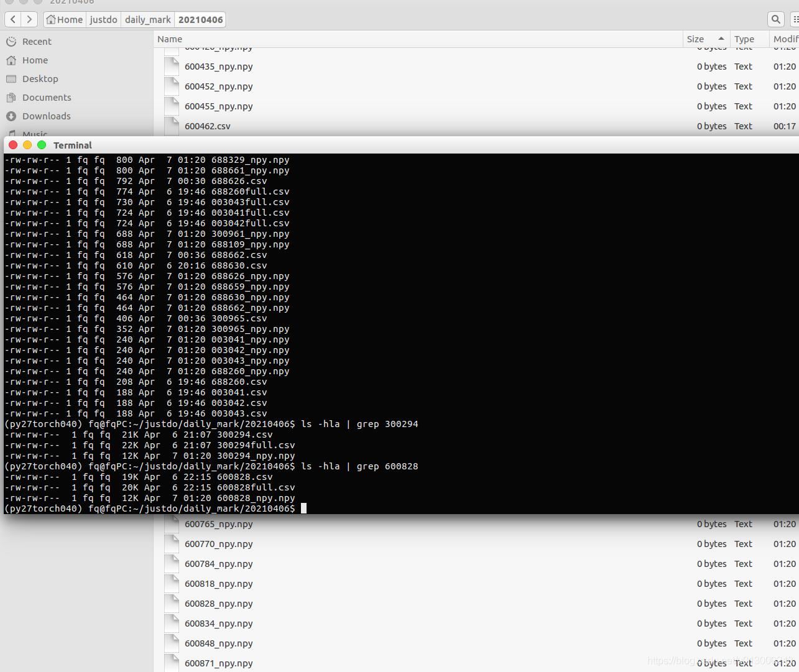Viewport: 799px width, 672px height.
Task: Click the file icon of 600765_npy.npy
Action: tap(172, 524)
